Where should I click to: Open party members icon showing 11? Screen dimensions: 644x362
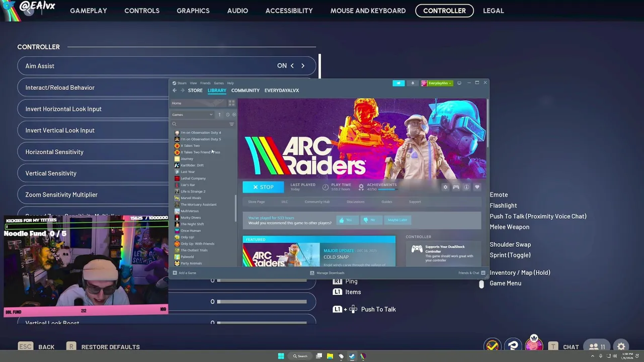[x=597, y=346]
